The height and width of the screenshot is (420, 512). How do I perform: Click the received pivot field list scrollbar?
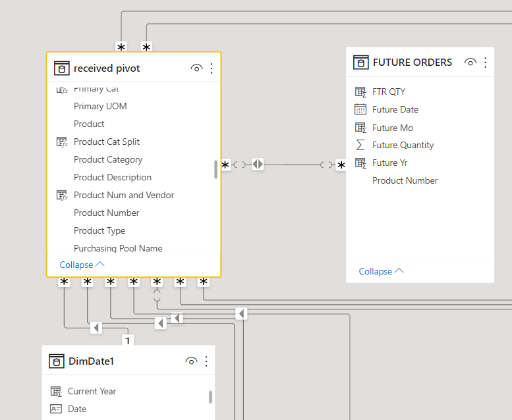click(216, 169)
